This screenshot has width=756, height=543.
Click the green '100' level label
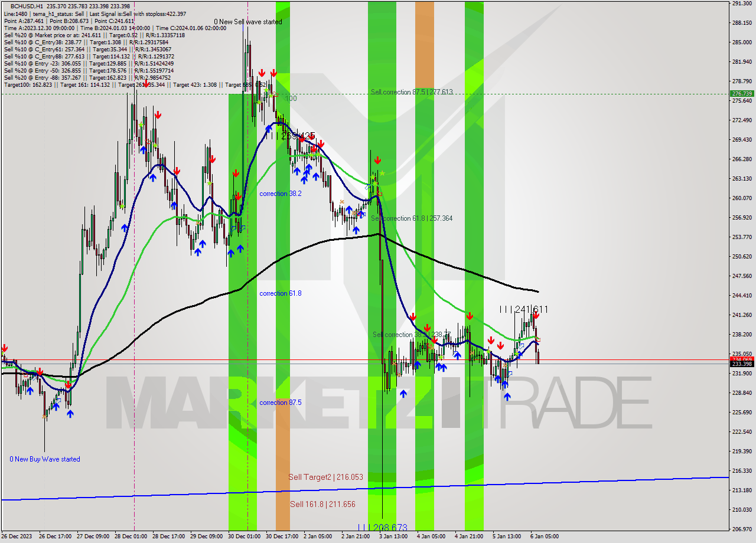pos(291,99)
